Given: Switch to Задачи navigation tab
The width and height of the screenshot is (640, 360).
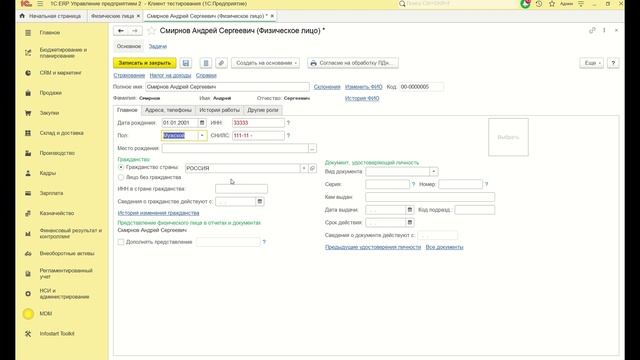Looking at the screenshot, I should tap(158, 47).
